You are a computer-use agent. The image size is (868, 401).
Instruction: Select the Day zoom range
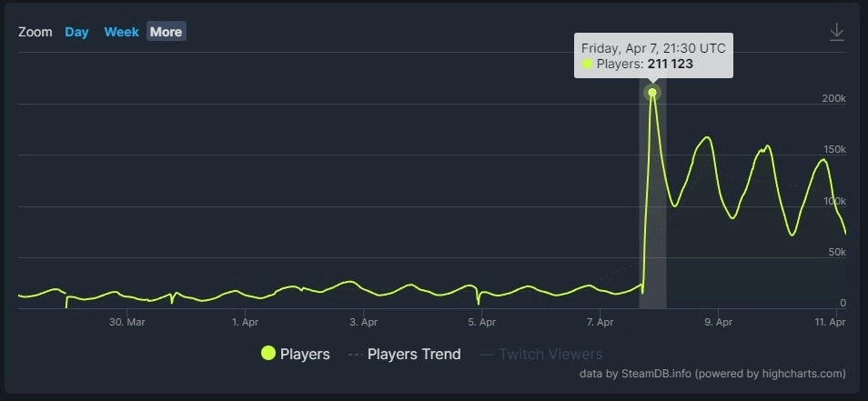point(76,32)
